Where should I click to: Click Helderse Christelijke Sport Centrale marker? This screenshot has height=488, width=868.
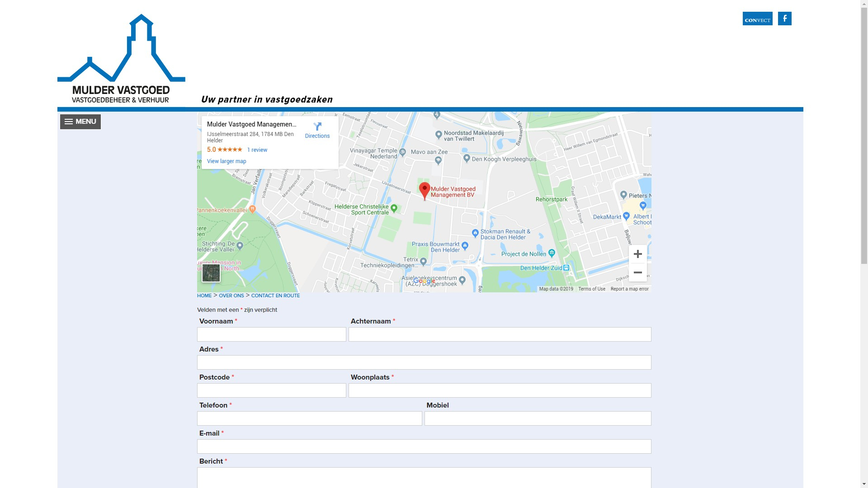click(394, 208)
